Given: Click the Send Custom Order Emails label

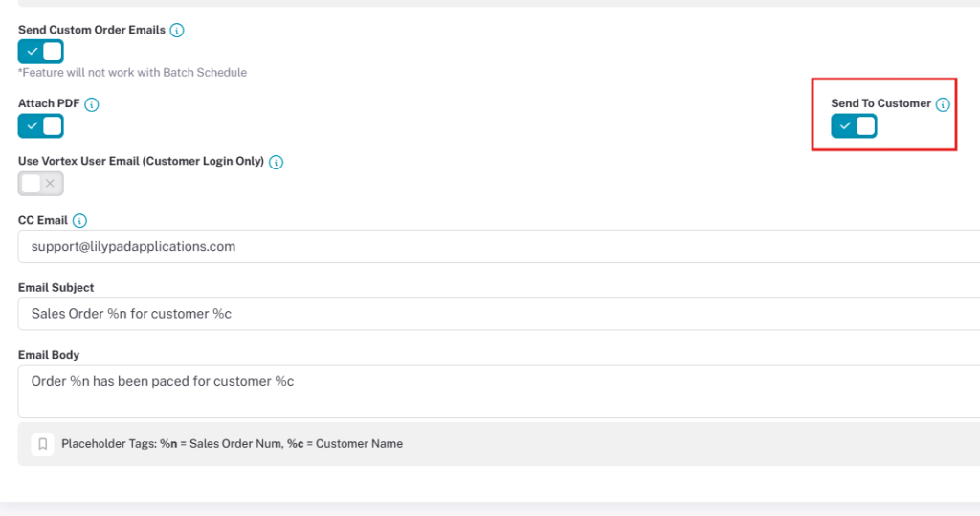Looking at the screenshot, I should pyautogui.click(x=92, y=30).
